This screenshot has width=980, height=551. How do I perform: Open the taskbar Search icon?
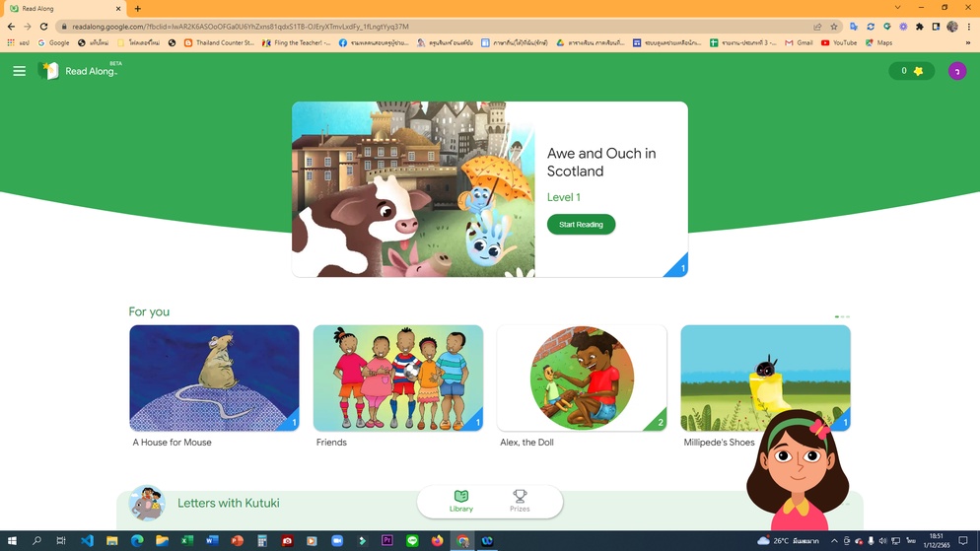click(36, 540)
